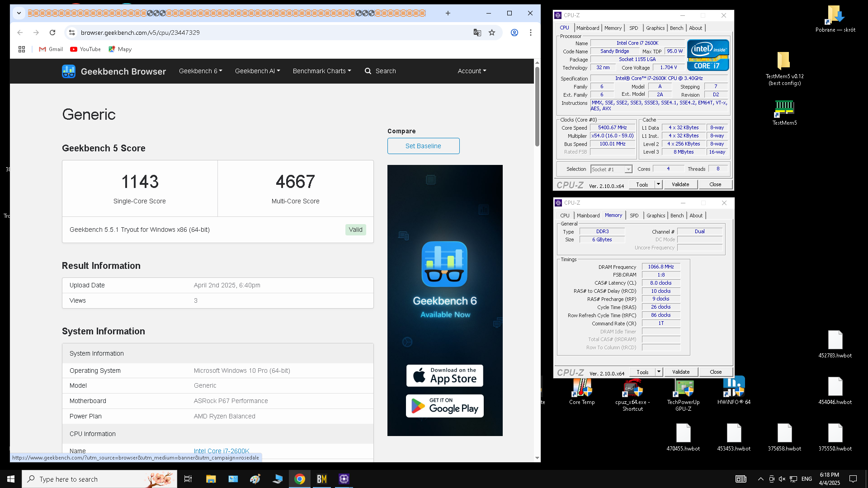Expand the Chrome tab search chevron

click(19, 13)
